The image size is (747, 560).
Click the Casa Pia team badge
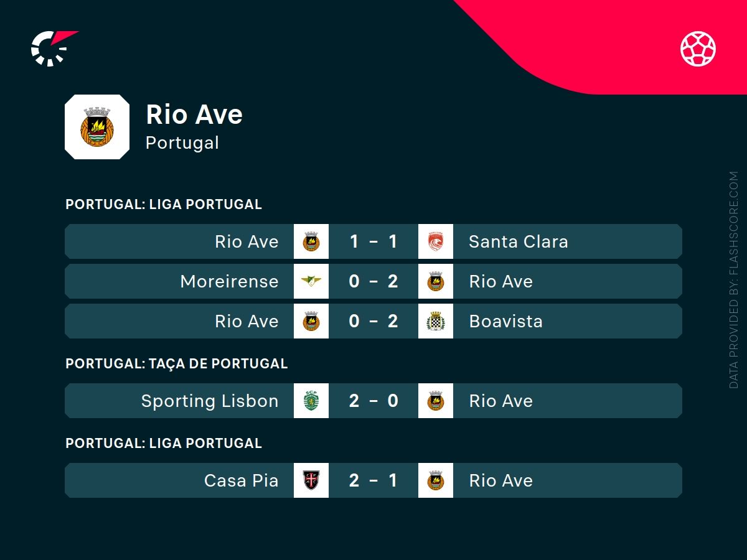(311, 480)
